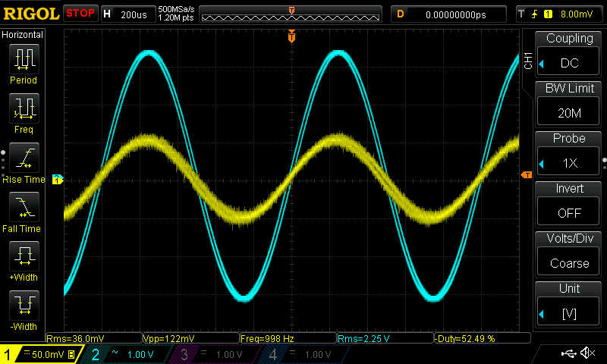Click the 1.20M pts memory depth text

176,17
